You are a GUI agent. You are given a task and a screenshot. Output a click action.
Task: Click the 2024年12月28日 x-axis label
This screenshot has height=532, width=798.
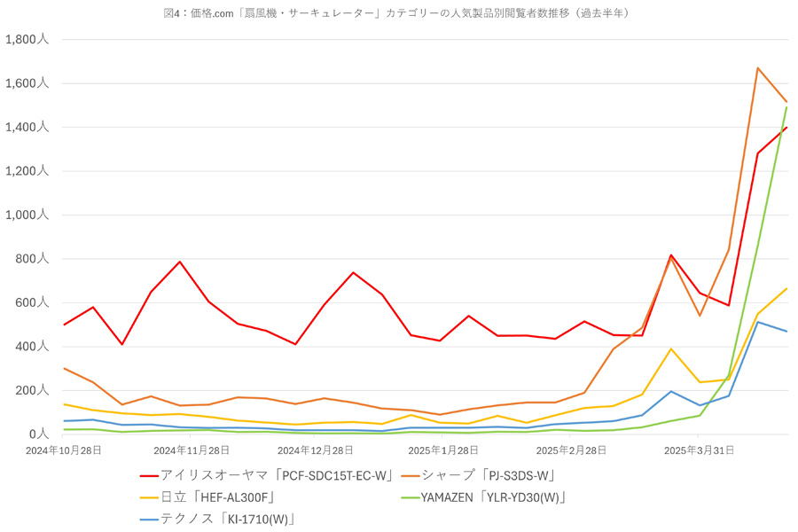click(315, 450)
